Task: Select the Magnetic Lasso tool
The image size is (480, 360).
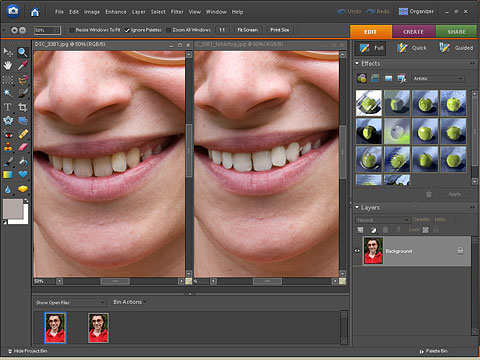Action: (22, 80)
